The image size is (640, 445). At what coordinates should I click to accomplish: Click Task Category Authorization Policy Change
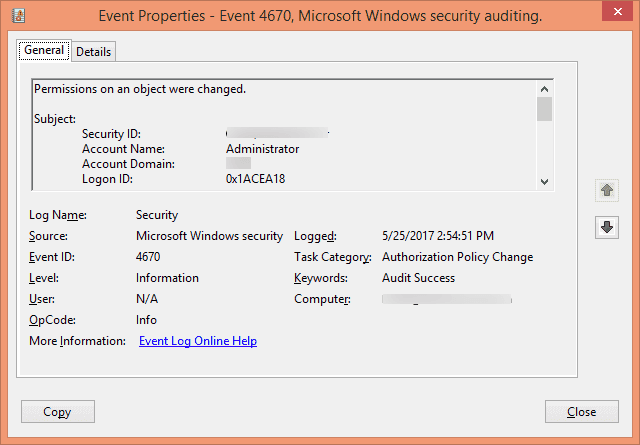tap(457, 257)
